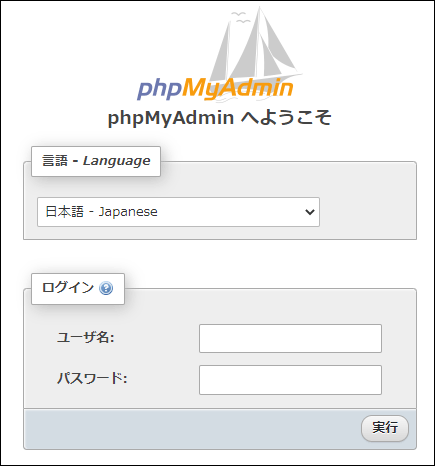
Task: Click the 実行 button
Action: point(385,428)
